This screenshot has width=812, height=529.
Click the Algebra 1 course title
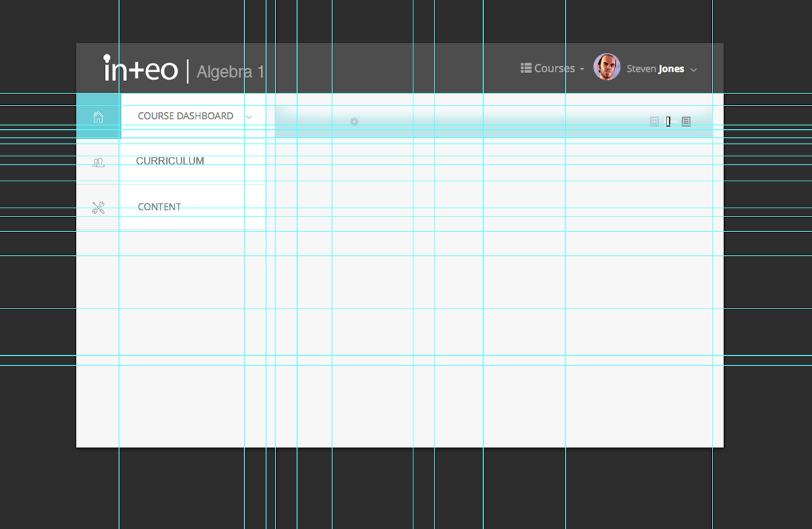point(231,72)
